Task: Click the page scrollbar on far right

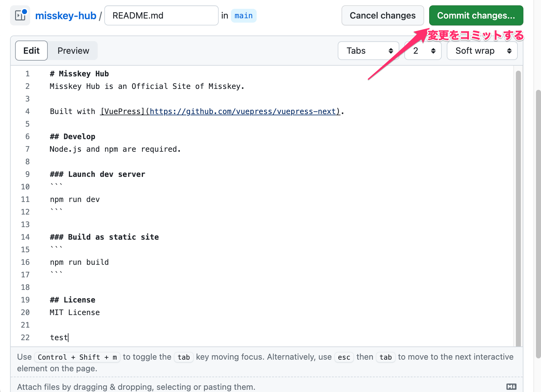Action: 538,220
